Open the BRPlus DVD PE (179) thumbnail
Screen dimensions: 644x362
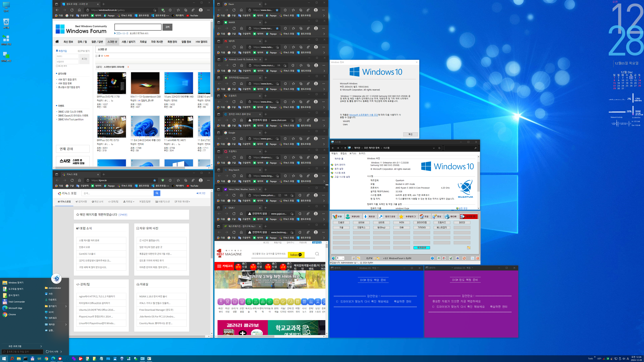112,83
